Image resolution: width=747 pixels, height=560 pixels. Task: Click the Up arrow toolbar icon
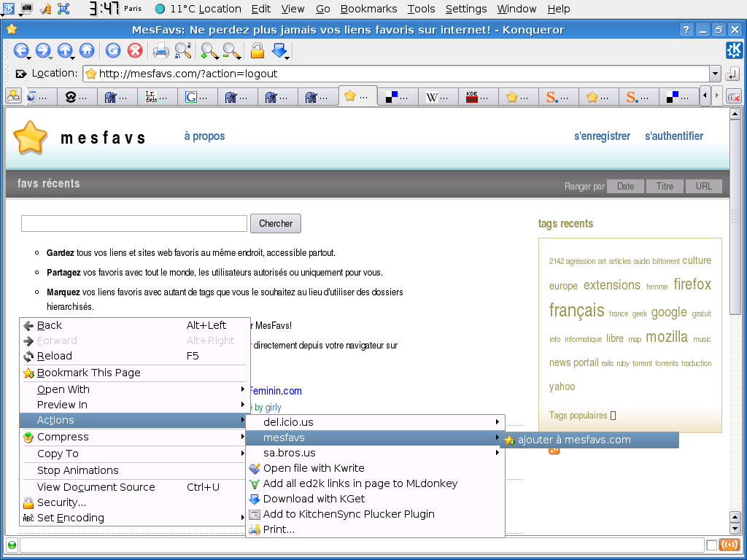pos(64,50)
